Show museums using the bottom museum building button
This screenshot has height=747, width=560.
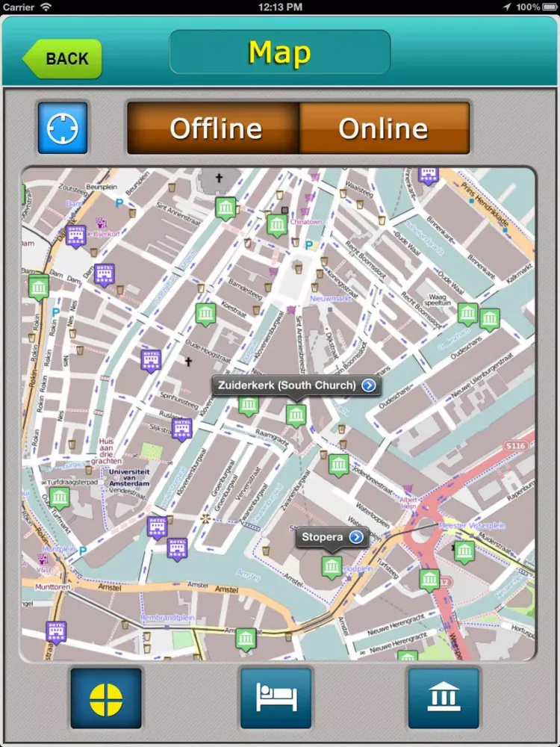(x=444, y=698)
